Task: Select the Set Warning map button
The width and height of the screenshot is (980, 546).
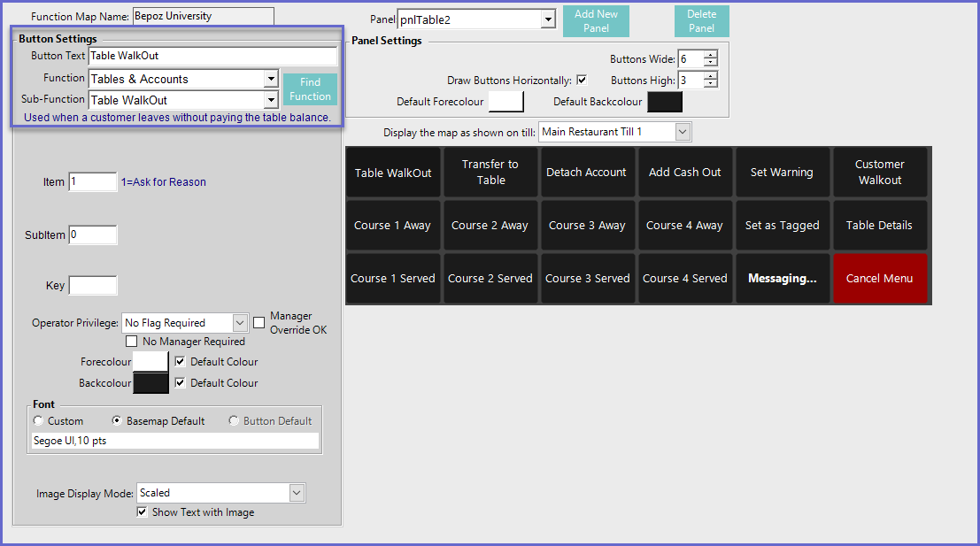Action: [783, 173]
